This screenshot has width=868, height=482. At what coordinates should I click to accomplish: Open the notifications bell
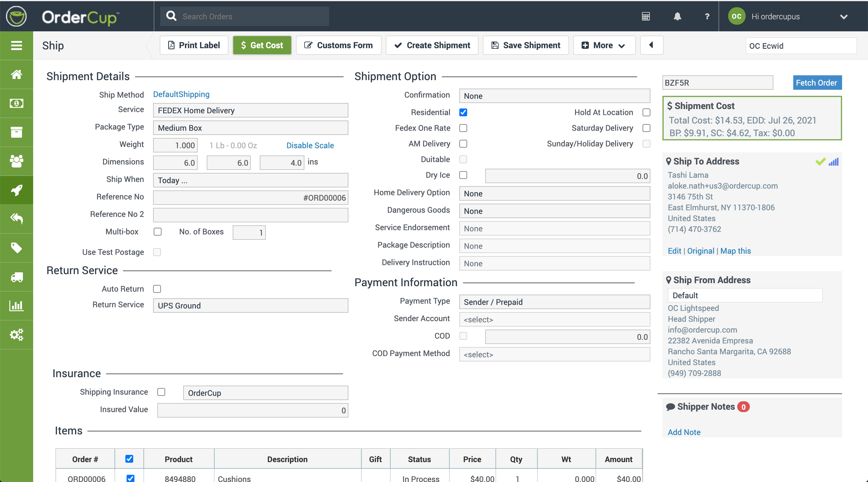tap(677, 16)
